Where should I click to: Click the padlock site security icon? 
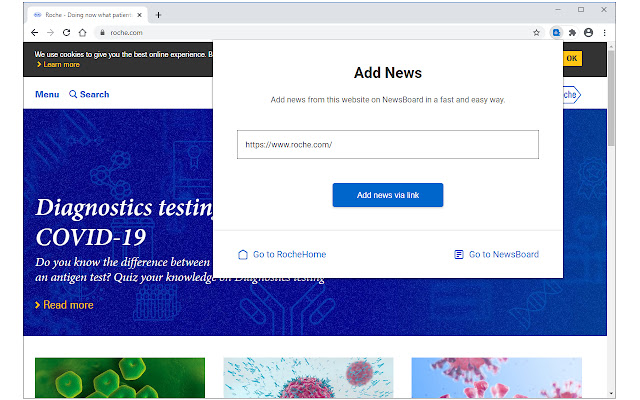pos(102,33)
